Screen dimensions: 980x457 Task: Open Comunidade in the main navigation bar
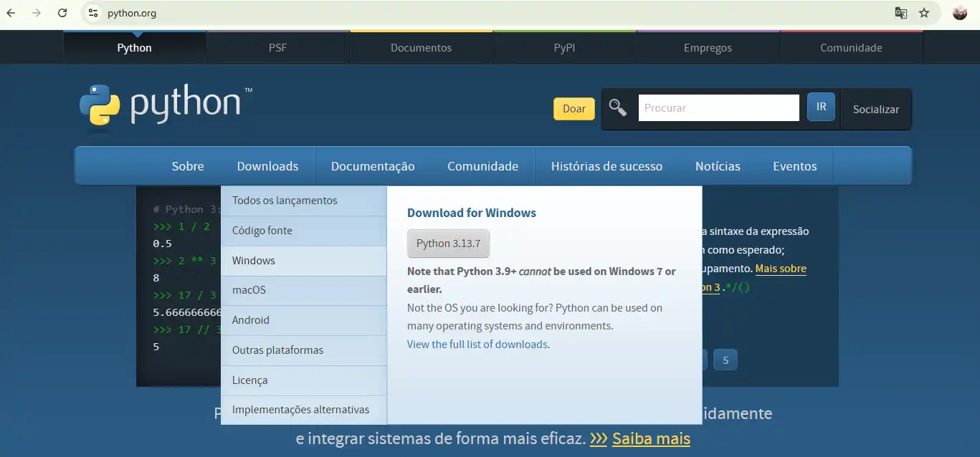(482, 166)
